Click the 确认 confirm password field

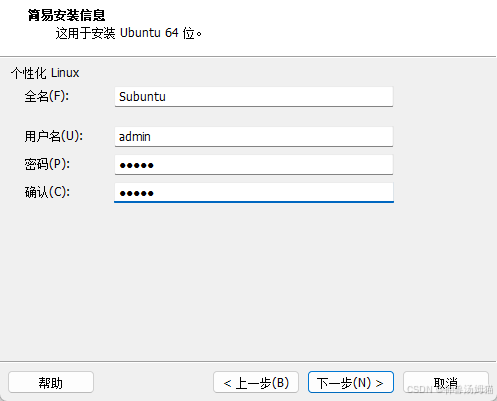point(254,192)
